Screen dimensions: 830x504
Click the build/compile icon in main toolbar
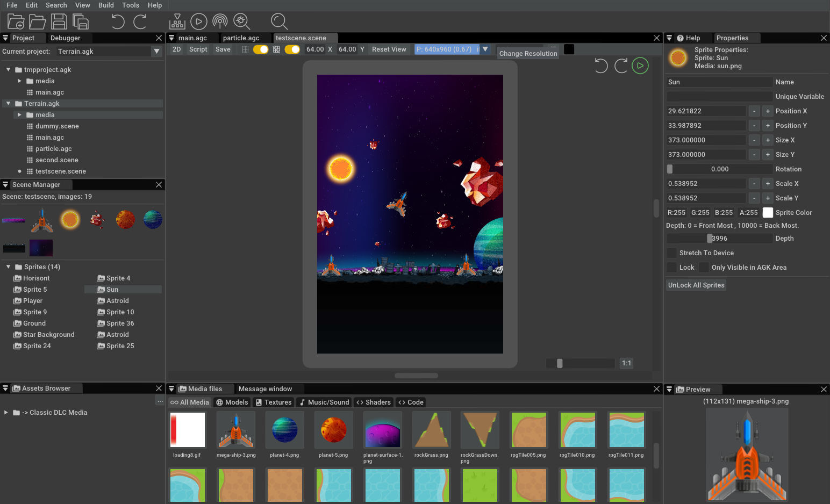(x=177, y=21)
